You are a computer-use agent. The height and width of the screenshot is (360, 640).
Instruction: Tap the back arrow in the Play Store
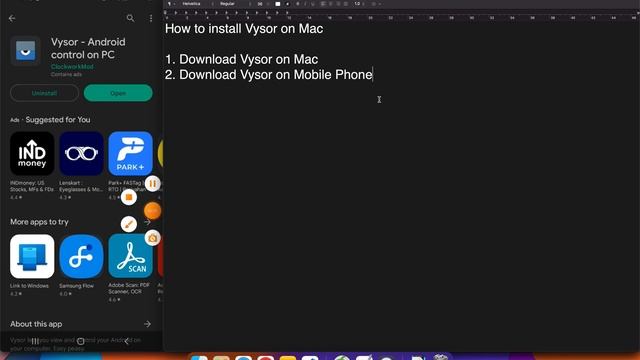(x=12, y=18)
